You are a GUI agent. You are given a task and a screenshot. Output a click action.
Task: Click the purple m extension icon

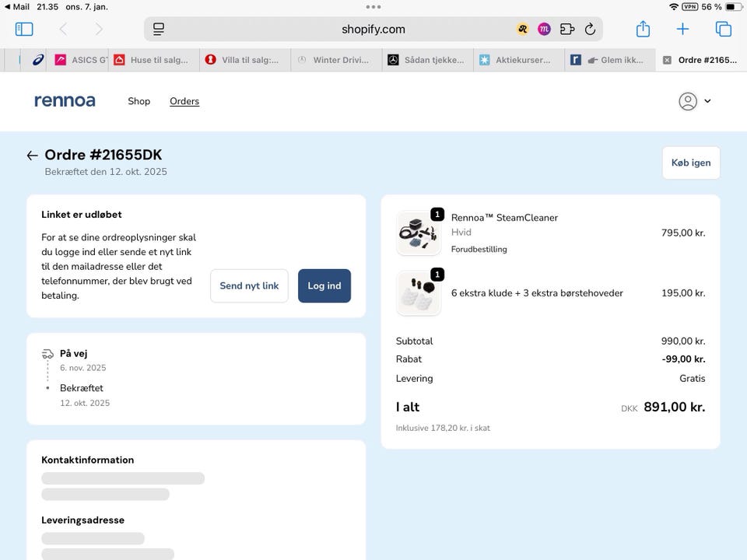[544, 29]
